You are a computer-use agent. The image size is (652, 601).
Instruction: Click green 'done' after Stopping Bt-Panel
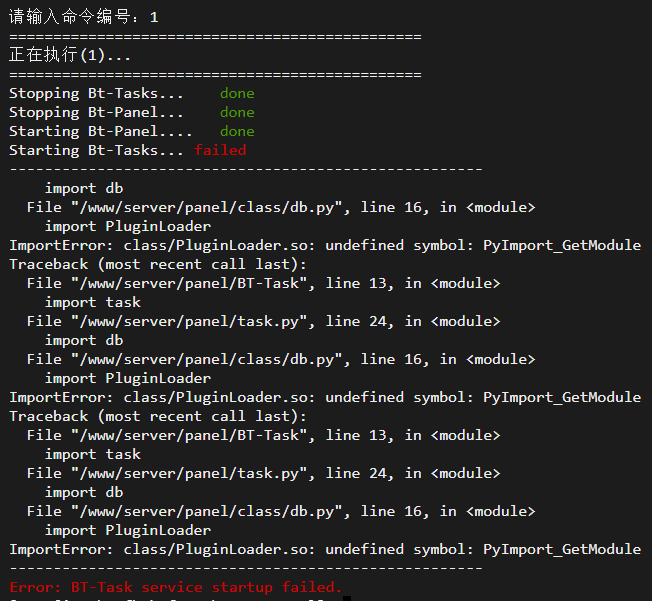click(x=237, y=112)
